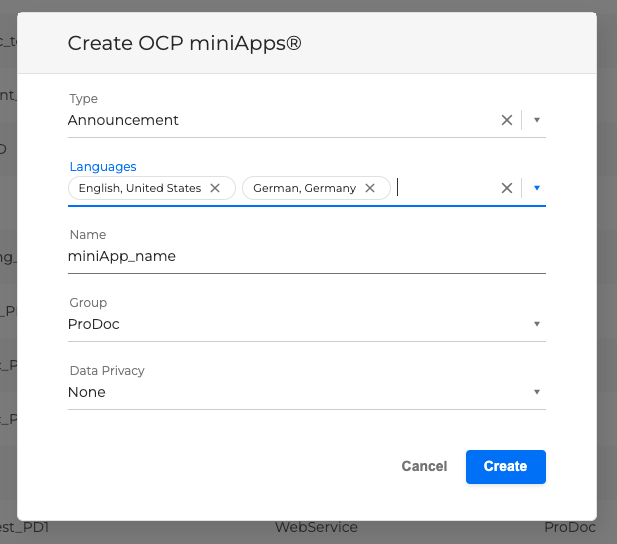617x544 pixels.
Task: Click the English, United States chip label
Action: 140,188
